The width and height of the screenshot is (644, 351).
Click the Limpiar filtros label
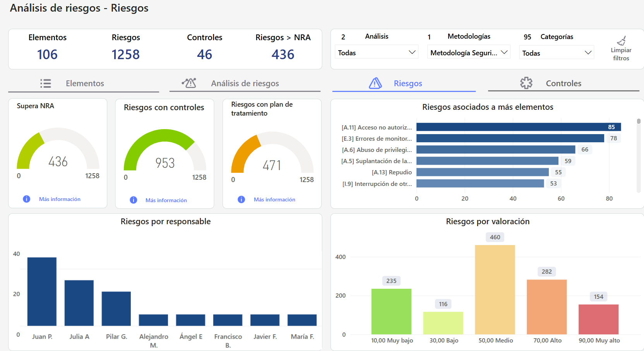point(621,54)
